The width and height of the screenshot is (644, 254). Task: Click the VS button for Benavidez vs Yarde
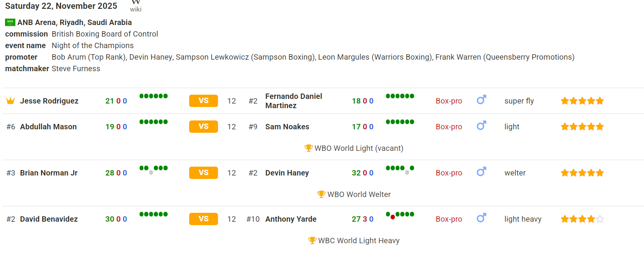click(203, 219)
